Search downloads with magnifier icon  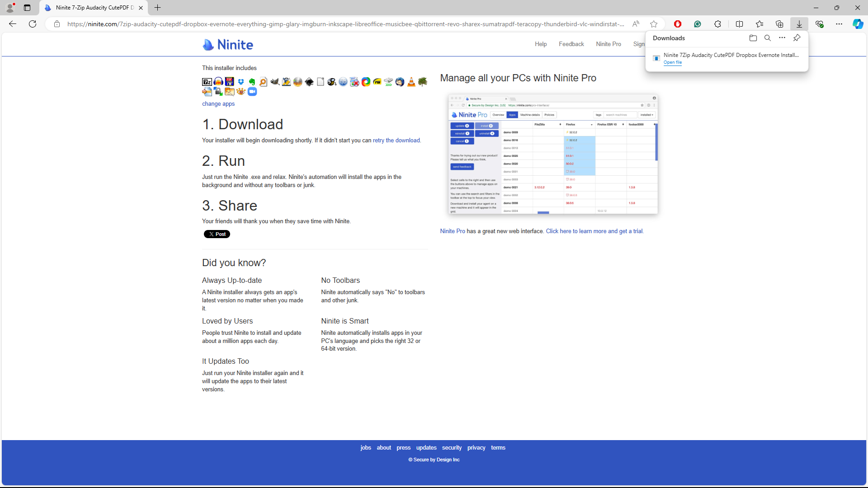(x=767, y=38)
